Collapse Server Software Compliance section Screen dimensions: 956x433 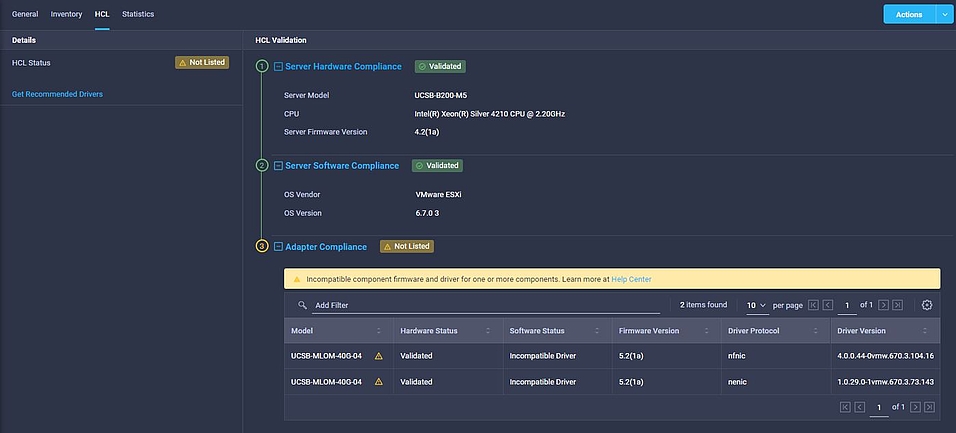(x=278, y=166)
